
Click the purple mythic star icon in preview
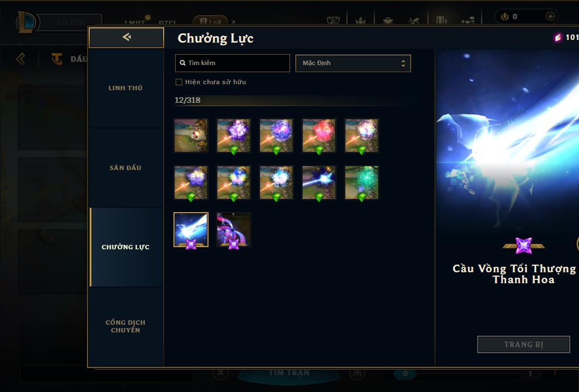pos(524,245)
